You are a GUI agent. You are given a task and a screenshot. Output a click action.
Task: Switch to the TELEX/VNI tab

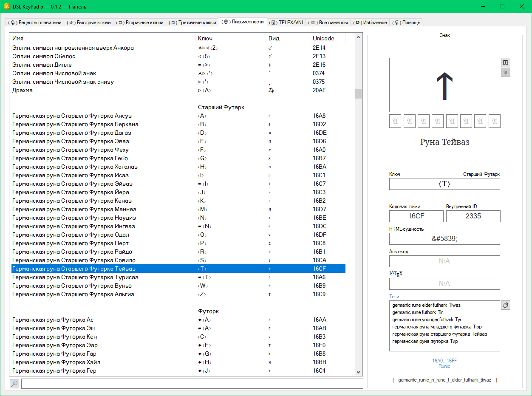[287, 23]
